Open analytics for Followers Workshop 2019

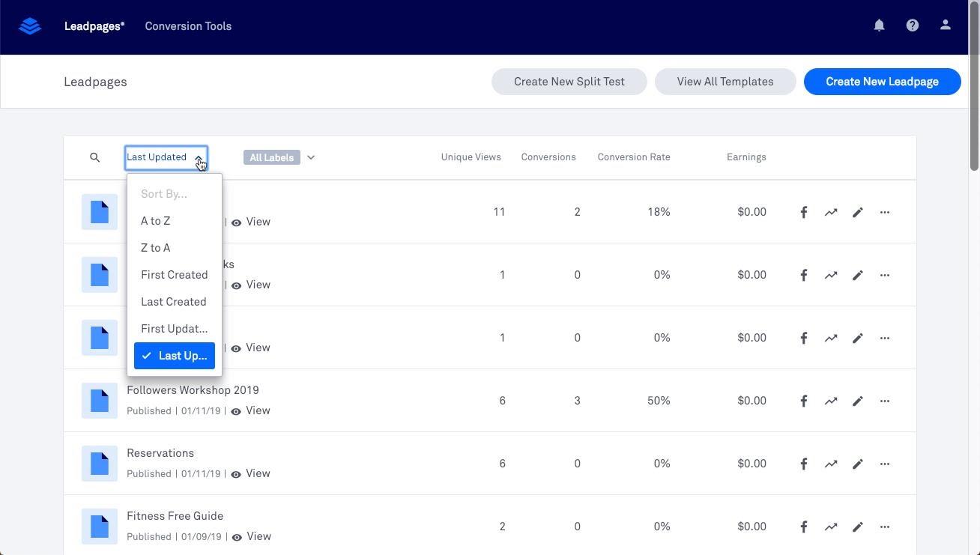[830, 401]
